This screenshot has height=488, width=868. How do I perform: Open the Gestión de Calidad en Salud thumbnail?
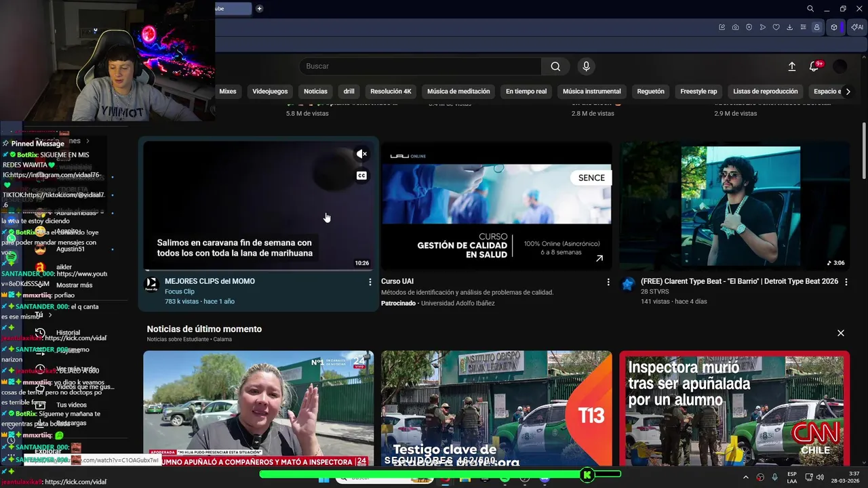click(x=496, y=205)
